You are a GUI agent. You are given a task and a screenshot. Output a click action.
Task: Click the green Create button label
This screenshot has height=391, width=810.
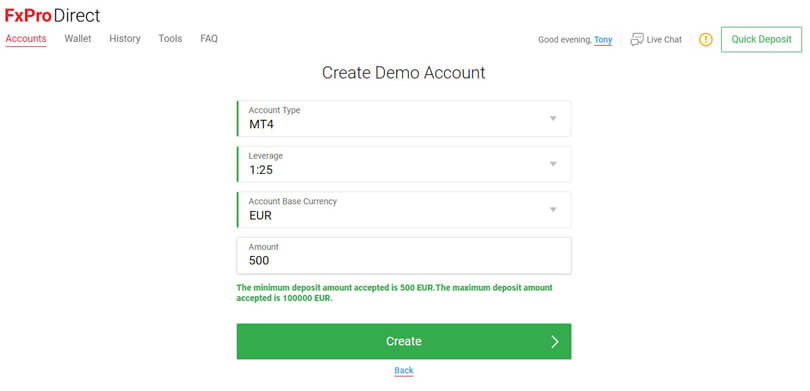[403, 341]
